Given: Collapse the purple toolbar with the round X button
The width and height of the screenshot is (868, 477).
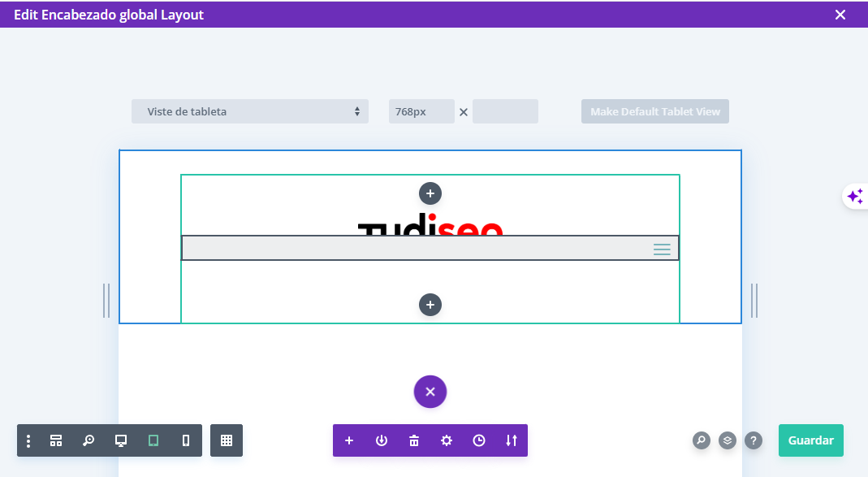Looking at the screenshot, I should 430,392.
